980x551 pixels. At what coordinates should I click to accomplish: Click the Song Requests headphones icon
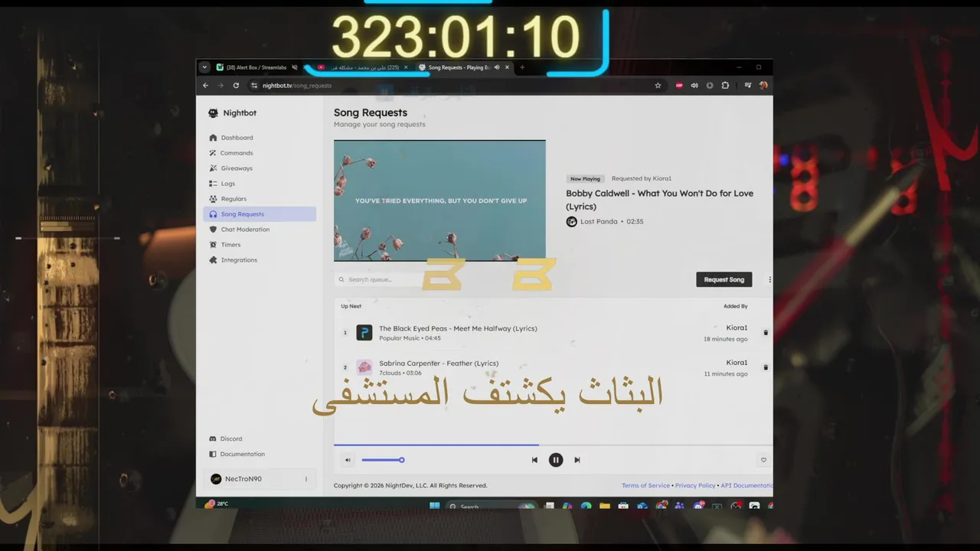coord(213,214)
